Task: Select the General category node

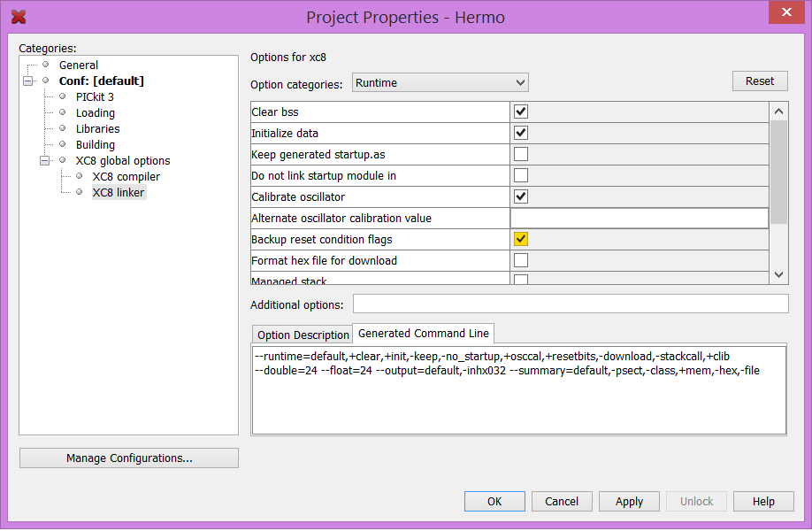Action: tap(78, 65)
